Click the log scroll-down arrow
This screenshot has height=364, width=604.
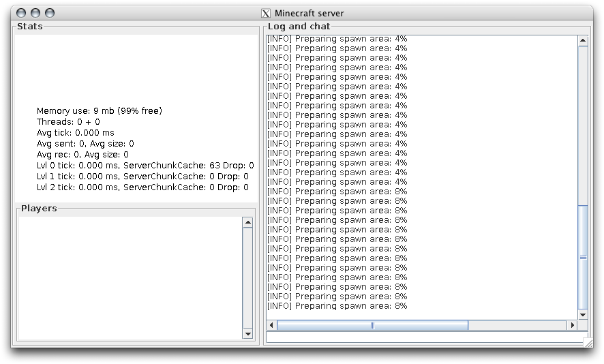click(583, 315)
